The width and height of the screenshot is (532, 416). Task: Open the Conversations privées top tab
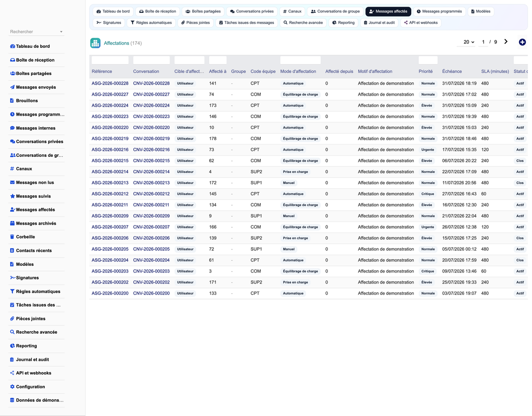(x=252, y=12)
